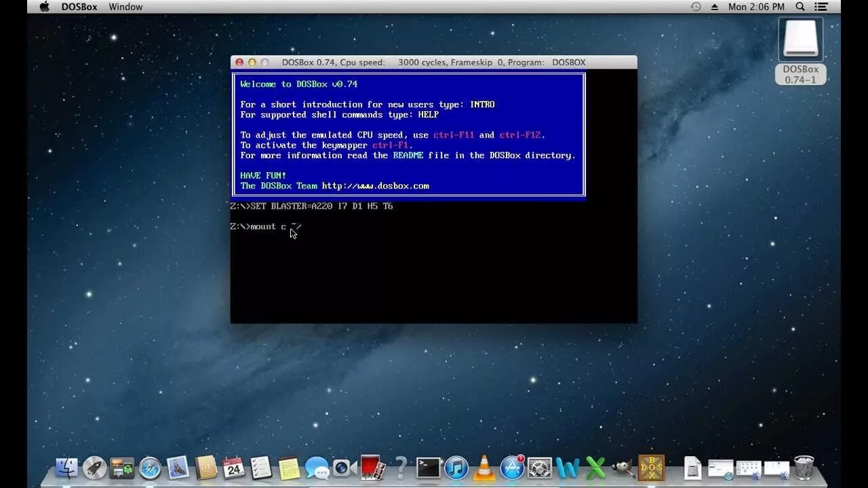Click the 'Welcome to DOSBox v0.74' heading
Image resolution: width=868 pixels, height=488 pixels.
click(x=299, y=84)
